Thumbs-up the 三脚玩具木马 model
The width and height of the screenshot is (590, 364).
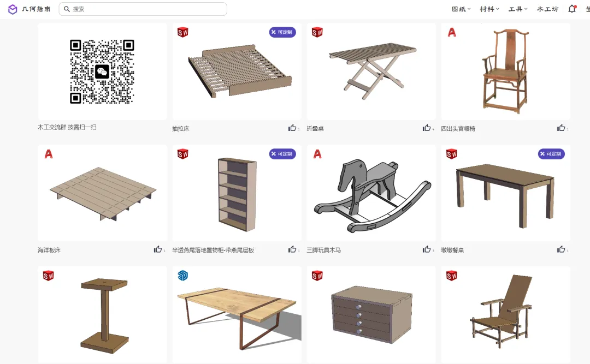click(427, 250)
